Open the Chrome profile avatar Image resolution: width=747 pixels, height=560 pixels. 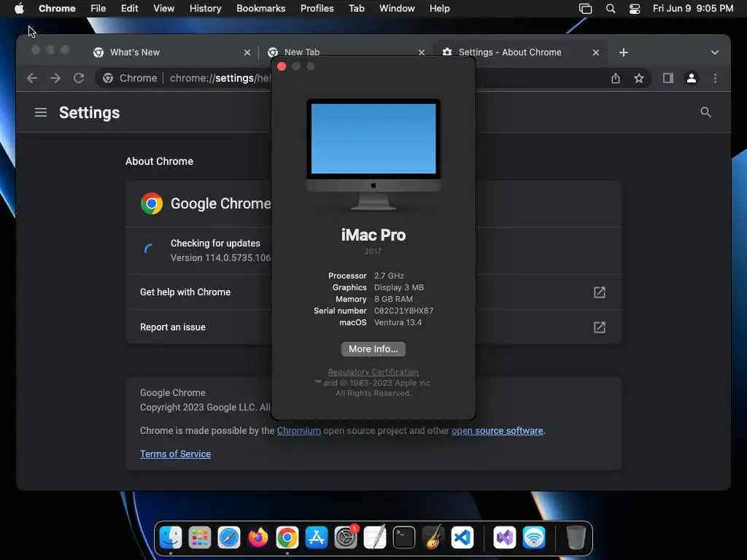coord(692,78)
